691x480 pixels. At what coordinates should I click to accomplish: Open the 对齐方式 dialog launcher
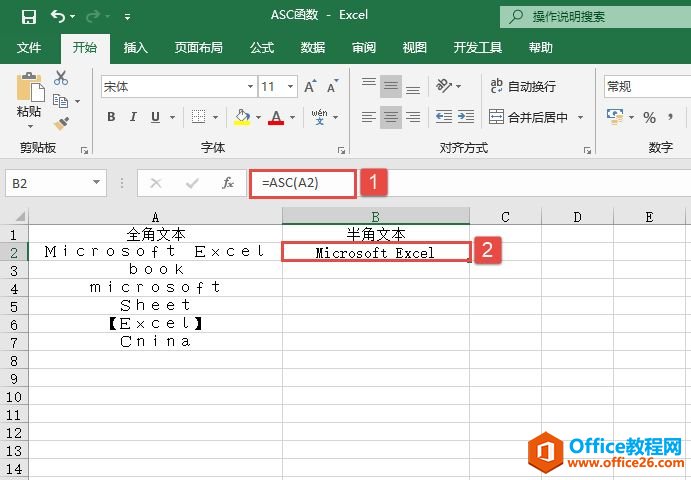click(x=587, y=151)
